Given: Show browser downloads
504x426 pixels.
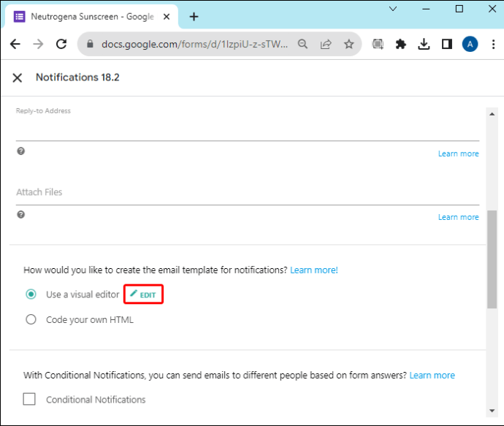Looking at the screenshot, I should click(424, 44).
